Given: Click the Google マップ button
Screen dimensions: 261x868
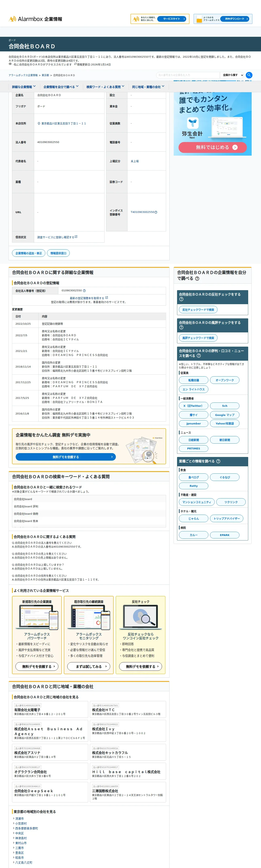Looking at the screenshot, I should click(x=225, y=415).
